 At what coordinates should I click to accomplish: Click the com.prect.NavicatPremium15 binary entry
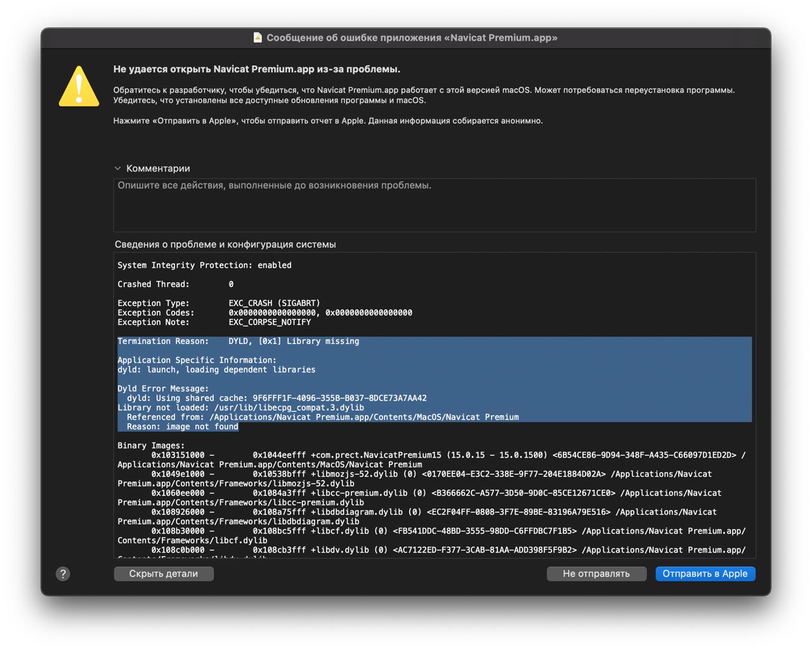[x=431, y=460]
